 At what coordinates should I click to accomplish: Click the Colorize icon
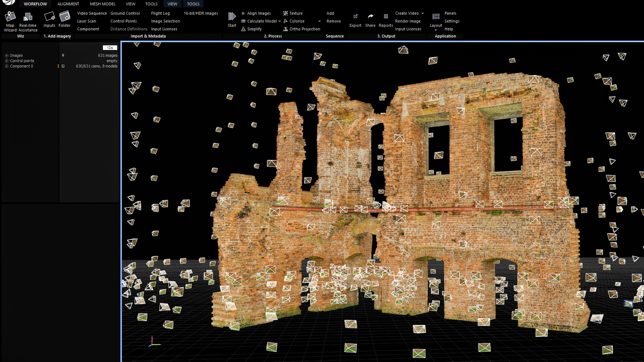pyautogui.click(x=285, y=21)
